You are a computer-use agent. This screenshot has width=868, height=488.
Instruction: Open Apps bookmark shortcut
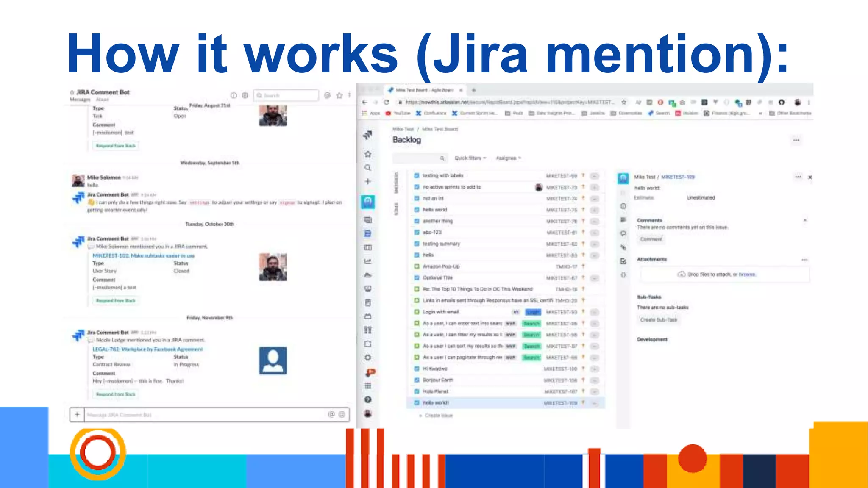[x=371, y=113]
